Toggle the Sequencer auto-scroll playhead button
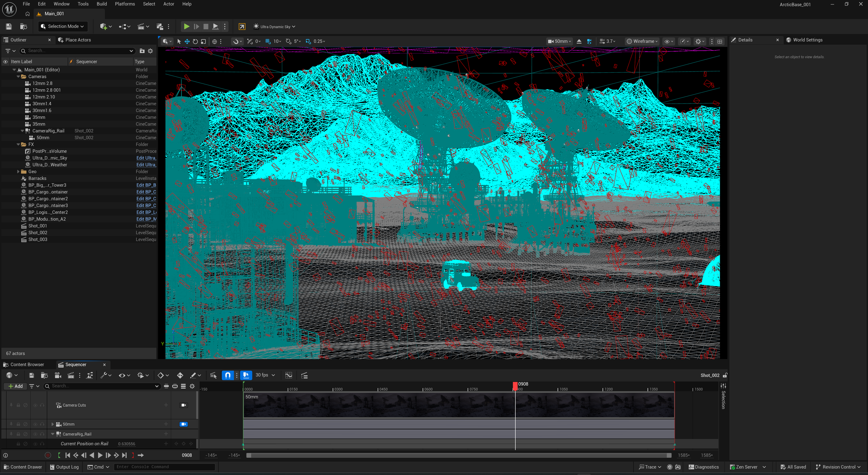 [246, 375]
